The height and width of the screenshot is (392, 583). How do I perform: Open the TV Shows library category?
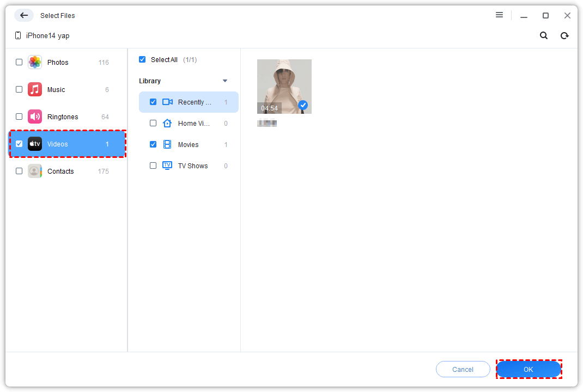click(x=192, y=166)
